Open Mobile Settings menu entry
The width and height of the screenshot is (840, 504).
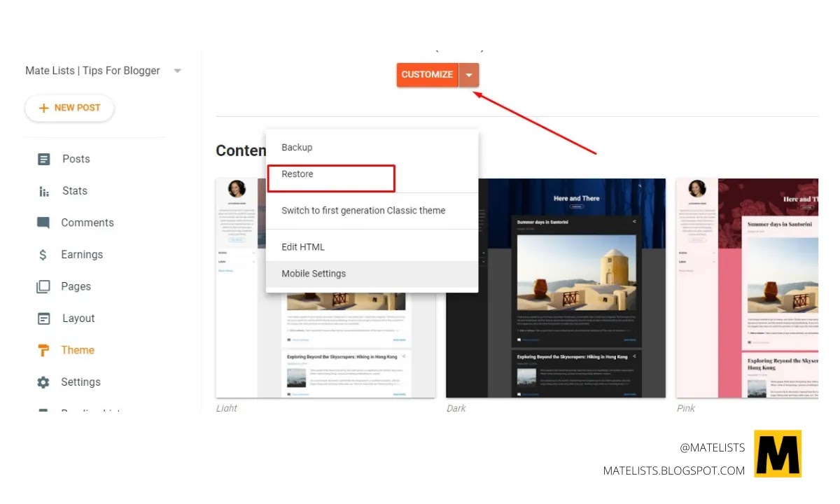coord(372,274)
